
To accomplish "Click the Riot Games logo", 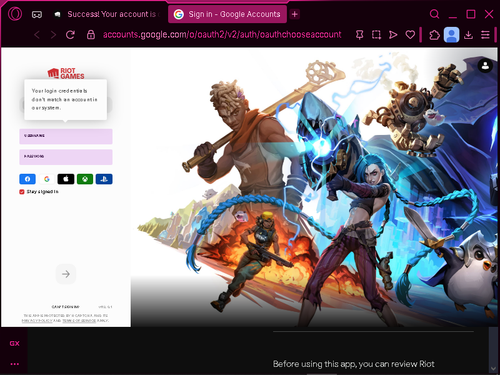I will point(66,73).
